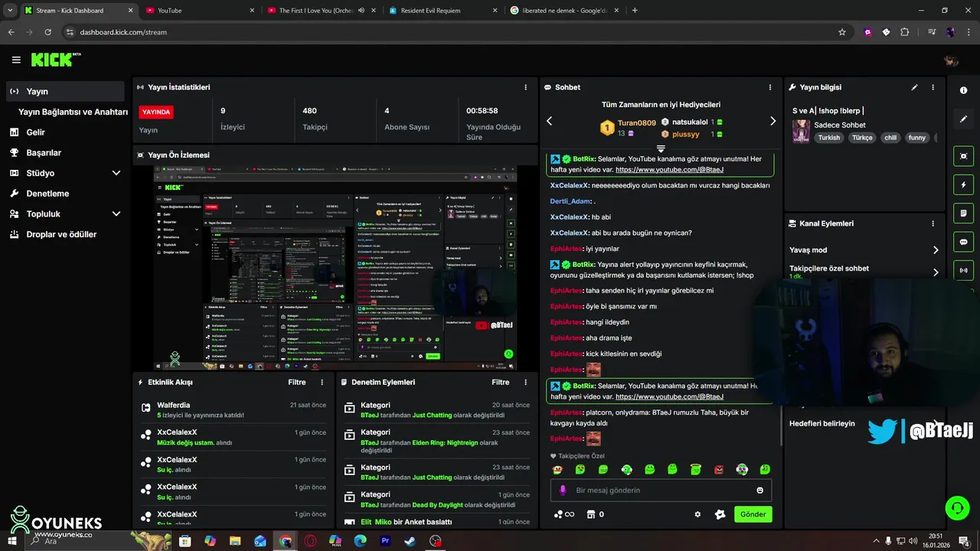Image resolution: width=980 pixels, height=551 pixels.
Task: Toggle the lightning activity panel in right rail
Action: pos(963,184)
